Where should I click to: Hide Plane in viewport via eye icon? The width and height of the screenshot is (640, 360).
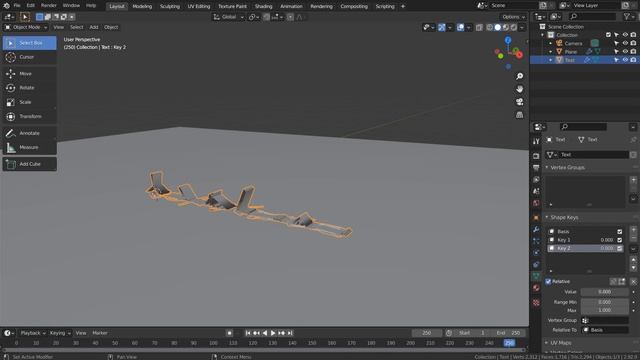tap(625, 51)
